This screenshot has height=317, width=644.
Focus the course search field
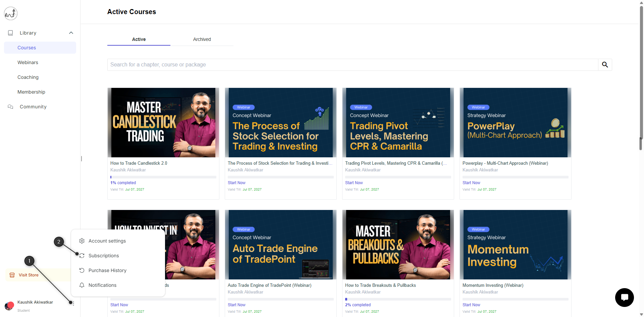pyautogui.click(x=353, y=65)
